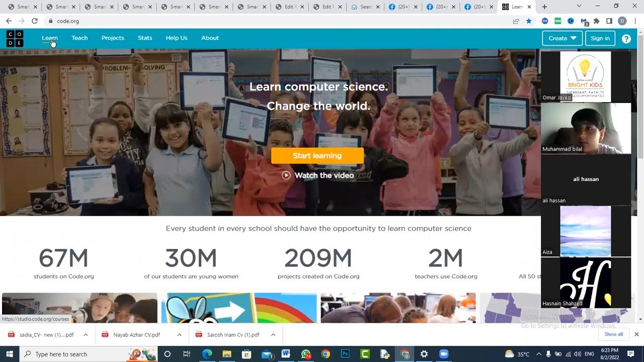The image size is (644, 362).
Task: Click the Start learning button
Action: pyautogui.click(x=317, y=156)
